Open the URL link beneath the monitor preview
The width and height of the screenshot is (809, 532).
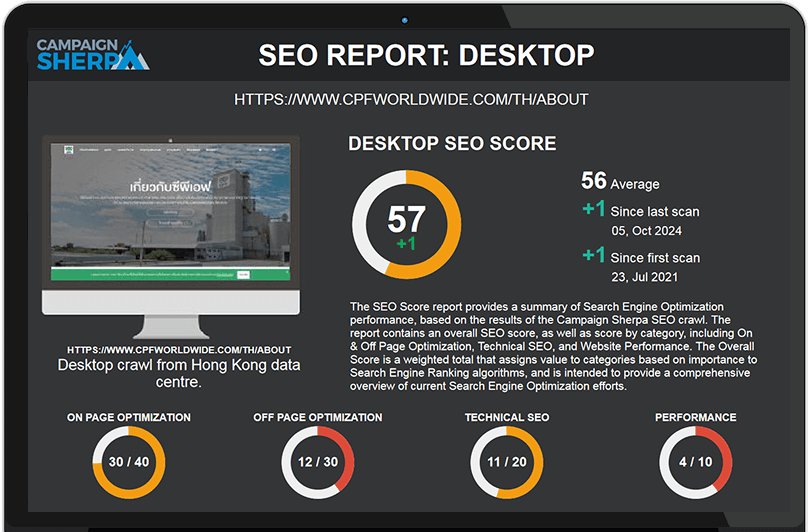179,350
